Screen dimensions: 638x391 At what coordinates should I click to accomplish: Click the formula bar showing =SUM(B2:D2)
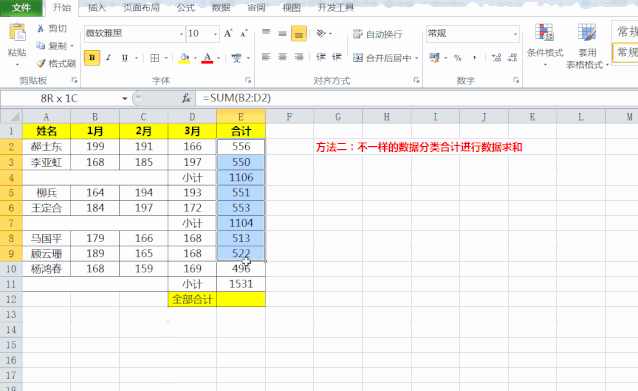point(417,98)
